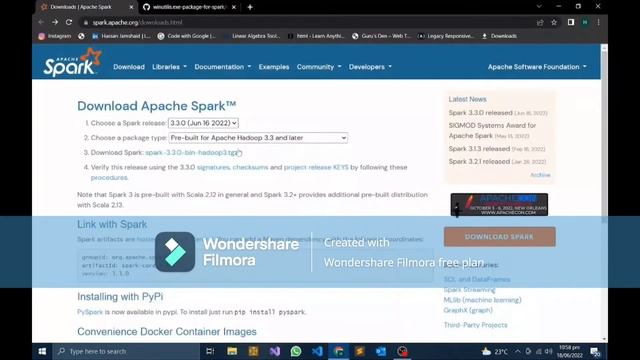Click the browser back arrow
The image size is (640, 360).
(41, 22)
